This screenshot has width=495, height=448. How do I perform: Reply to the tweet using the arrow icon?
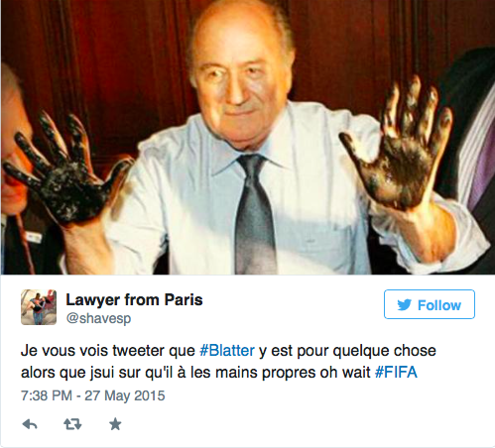[30, 424]
